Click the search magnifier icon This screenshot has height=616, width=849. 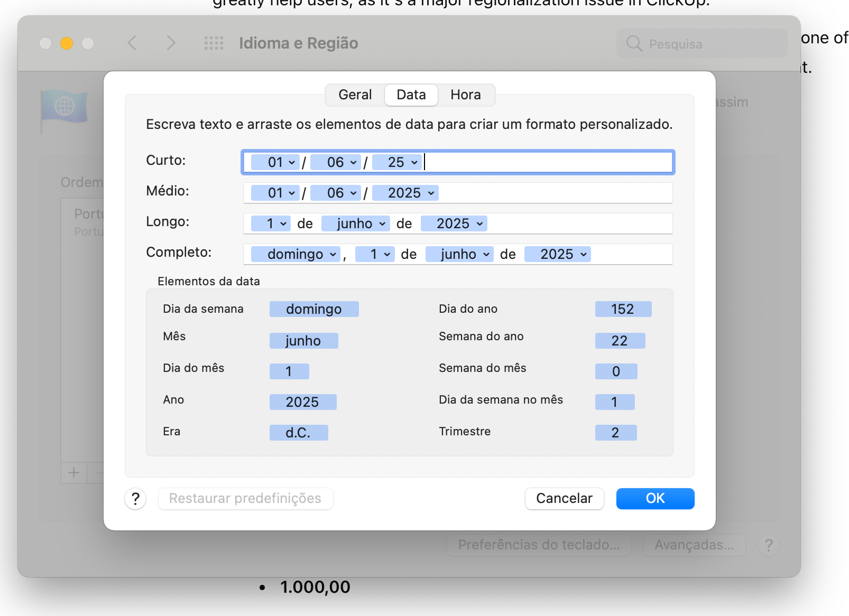click(x=634, y=43)
